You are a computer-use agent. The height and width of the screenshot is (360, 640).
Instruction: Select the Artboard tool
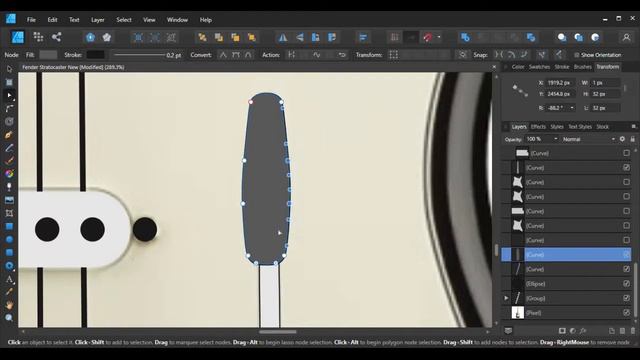tap(9, 82)
